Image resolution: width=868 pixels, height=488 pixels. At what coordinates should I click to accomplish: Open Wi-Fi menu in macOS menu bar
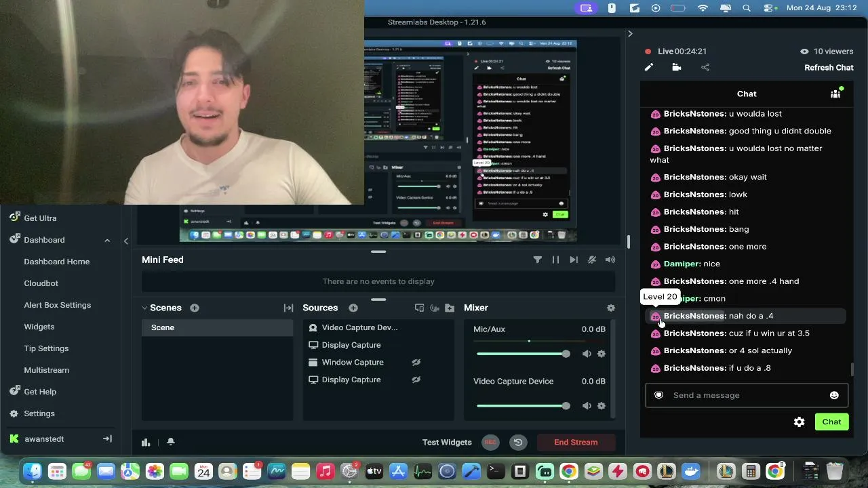(703, 8)
